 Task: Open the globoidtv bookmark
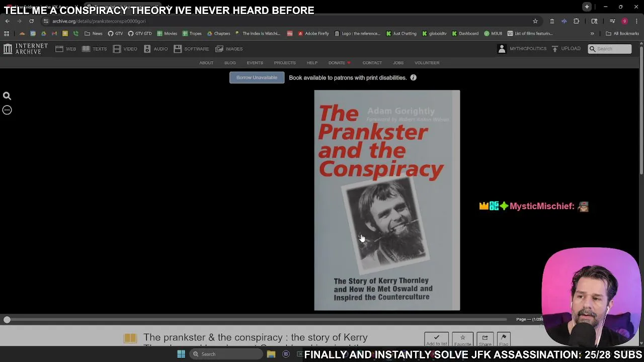tap(434, 34)
